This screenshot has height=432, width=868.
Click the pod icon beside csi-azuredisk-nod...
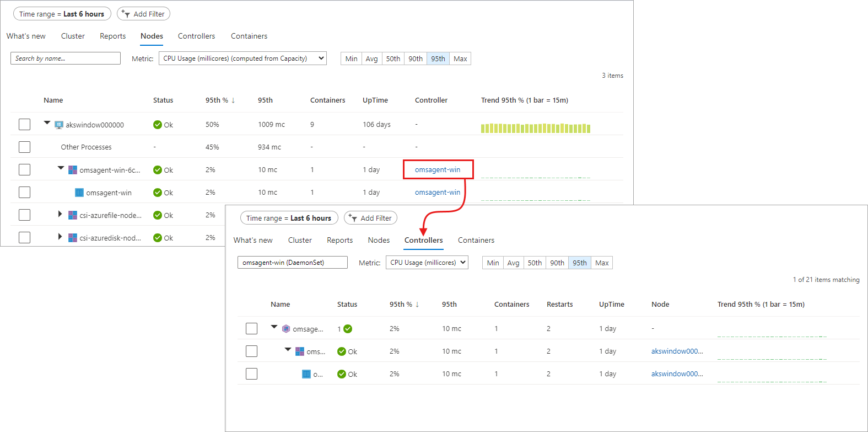click(x=73, y=238)
